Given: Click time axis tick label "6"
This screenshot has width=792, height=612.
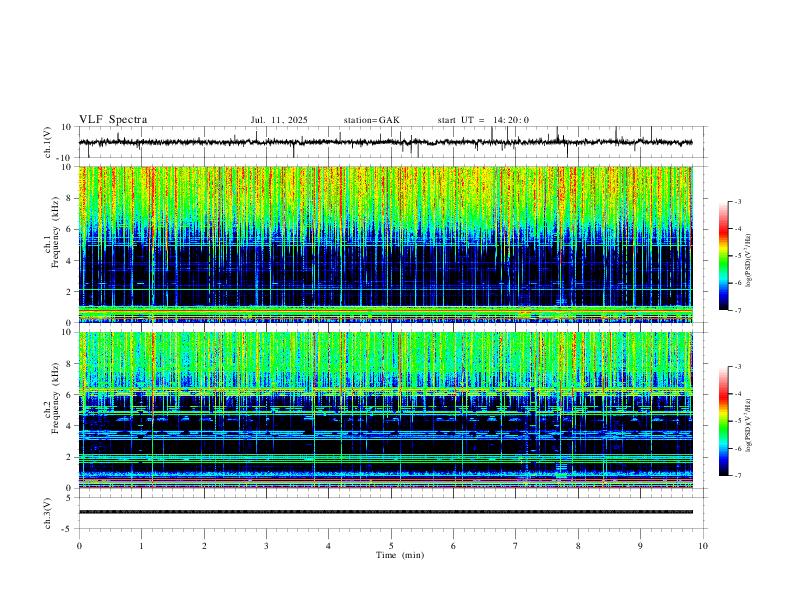Looking at the screenshot, I should point(453,546).
